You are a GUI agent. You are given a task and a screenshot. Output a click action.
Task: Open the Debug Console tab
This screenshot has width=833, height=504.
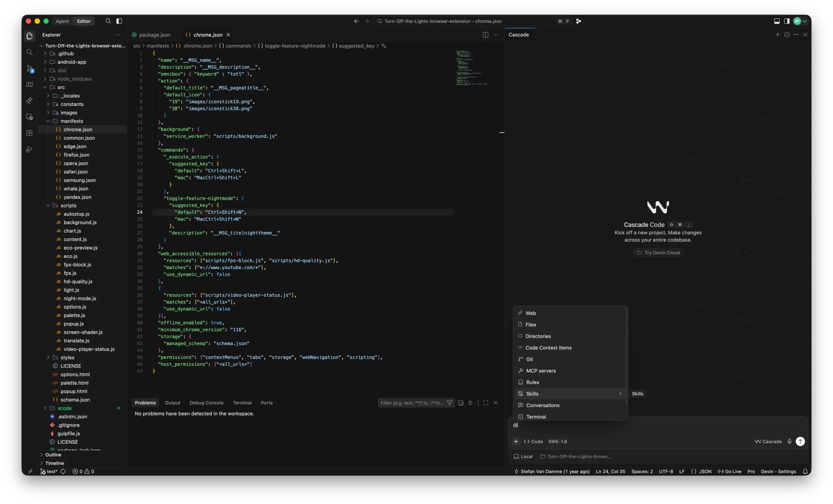pos(206,403)
